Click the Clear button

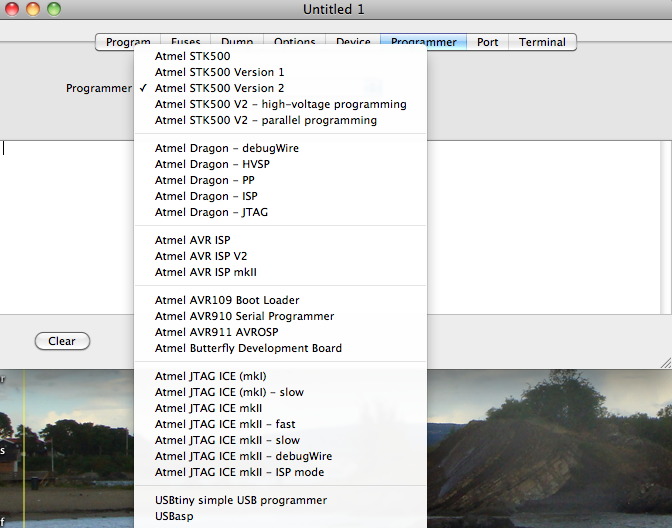(62, 341)
